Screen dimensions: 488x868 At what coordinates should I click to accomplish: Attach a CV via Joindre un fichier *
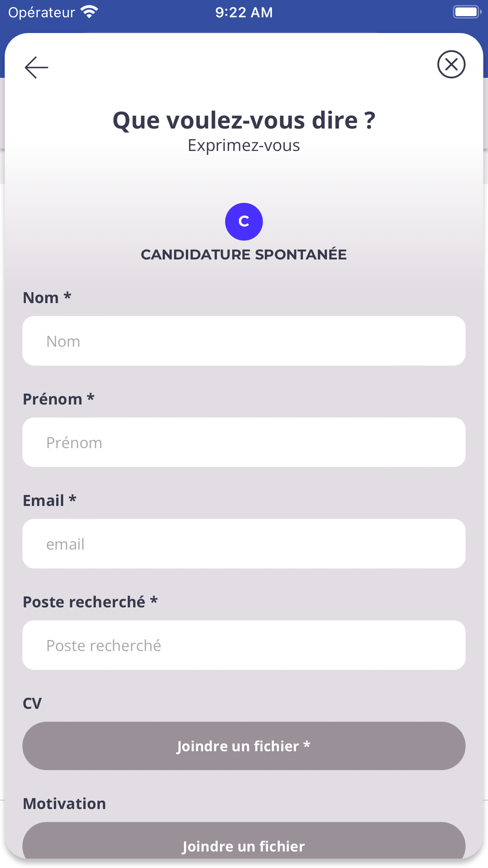pyautogui.click(x=244, y=746)
